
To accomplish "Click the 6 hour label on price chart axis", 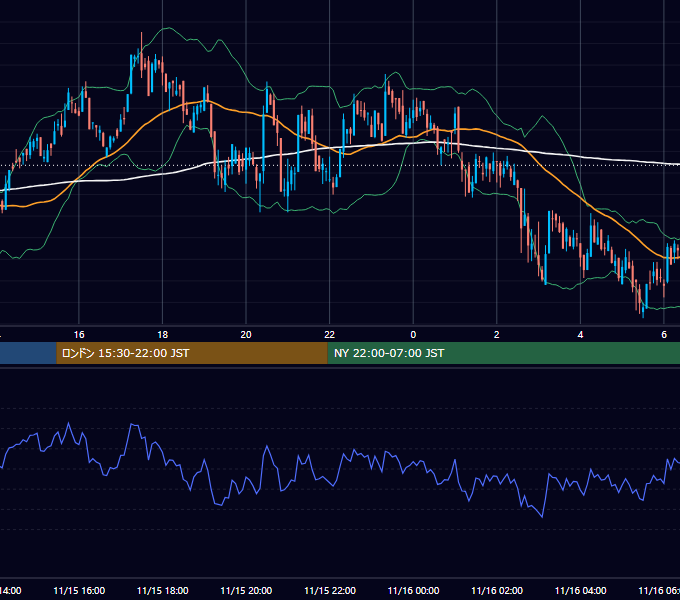I will pyautogui.click(x=664, y=335).
